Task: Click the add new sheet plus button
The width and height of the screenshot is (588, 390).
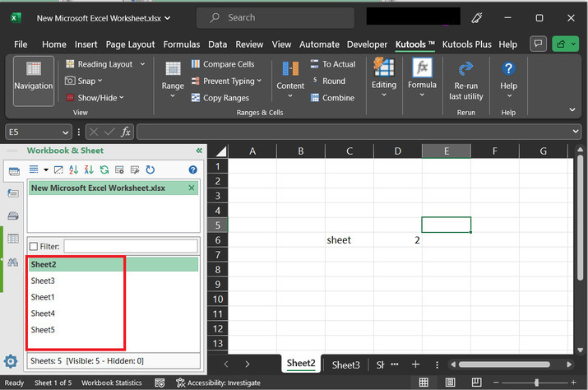Action: coord(415,364)
